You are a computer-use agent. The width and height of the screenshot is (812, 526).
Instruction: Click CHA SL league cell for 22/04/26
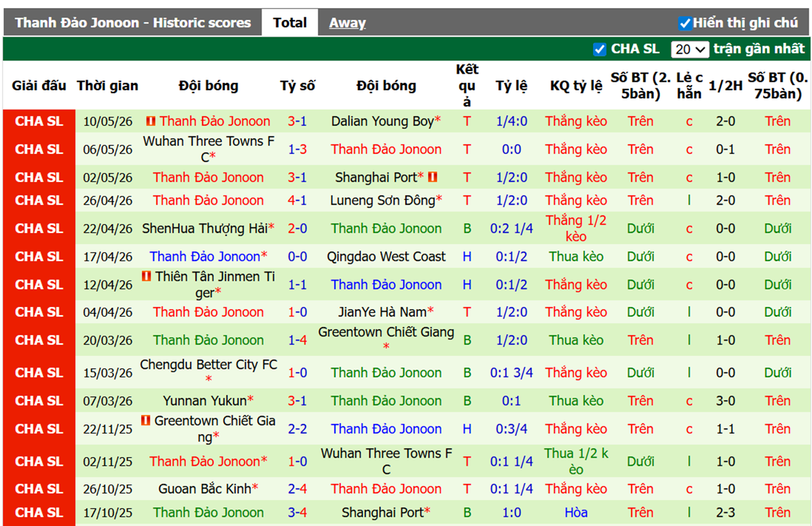tap(39, 228)
